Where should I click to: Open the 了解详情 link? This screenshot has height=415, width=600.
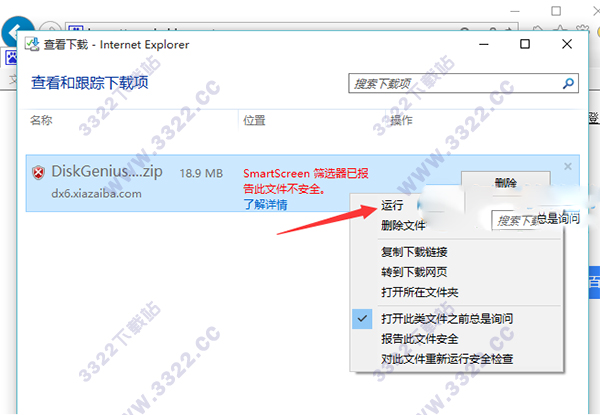(265, 204)
